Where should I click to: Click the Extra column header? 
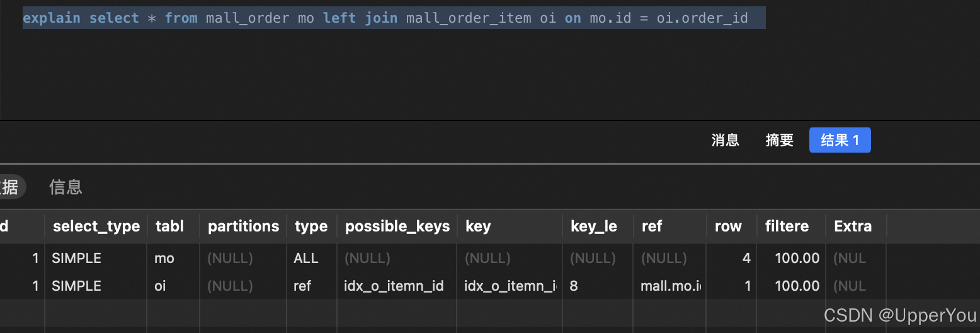tap(856, 226)
